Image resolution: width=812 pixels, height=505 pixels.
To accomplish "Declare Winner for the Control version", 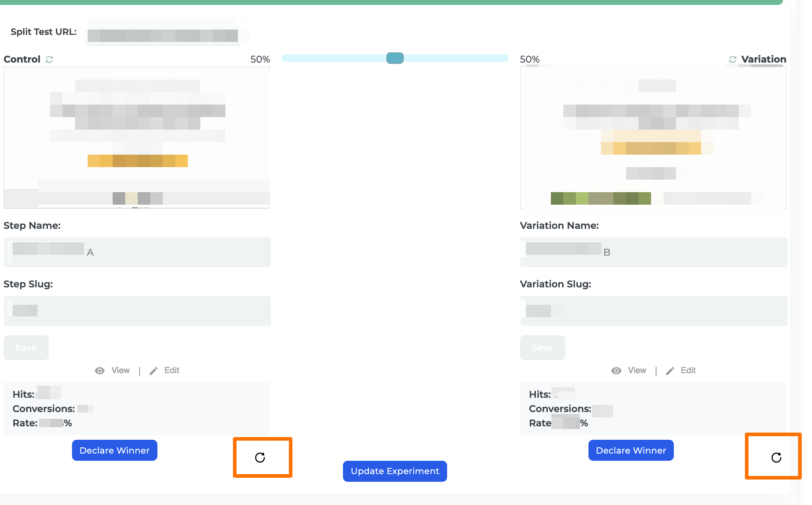I will click(x=114, y=450).
